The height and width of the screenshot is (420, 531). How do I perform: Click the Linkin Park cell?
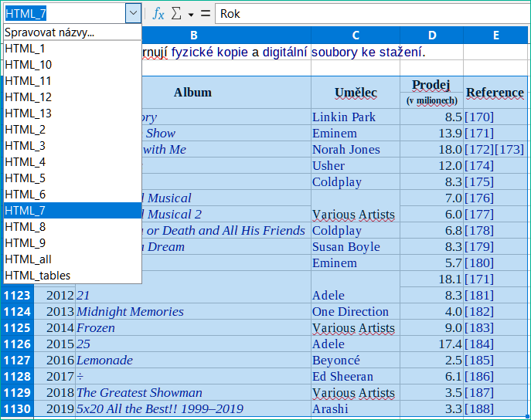tap(356, 117)
